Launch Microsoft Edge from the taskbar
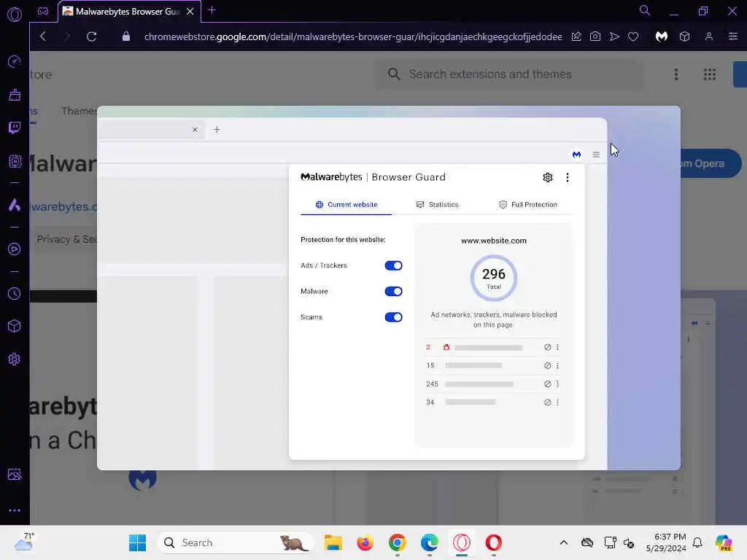This screenshot has width=747, height=560. [x=429, y=542]
